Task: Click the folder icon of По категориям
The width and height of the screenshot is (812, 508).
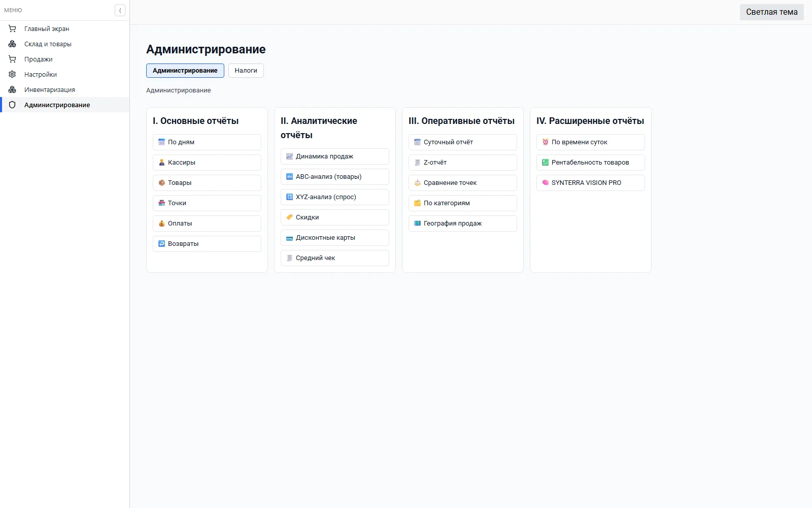Action: (x=418, y=203)
